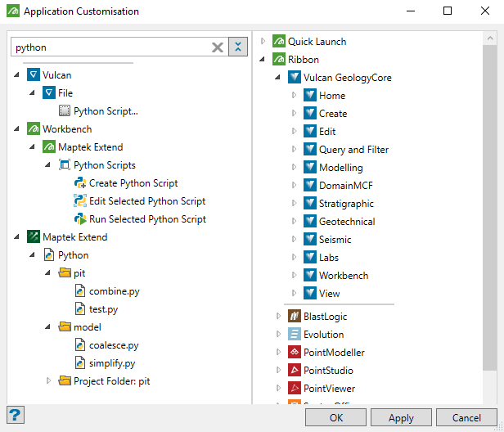
Task: Select the Run Selected Python Script label
Action: (147, 219)
